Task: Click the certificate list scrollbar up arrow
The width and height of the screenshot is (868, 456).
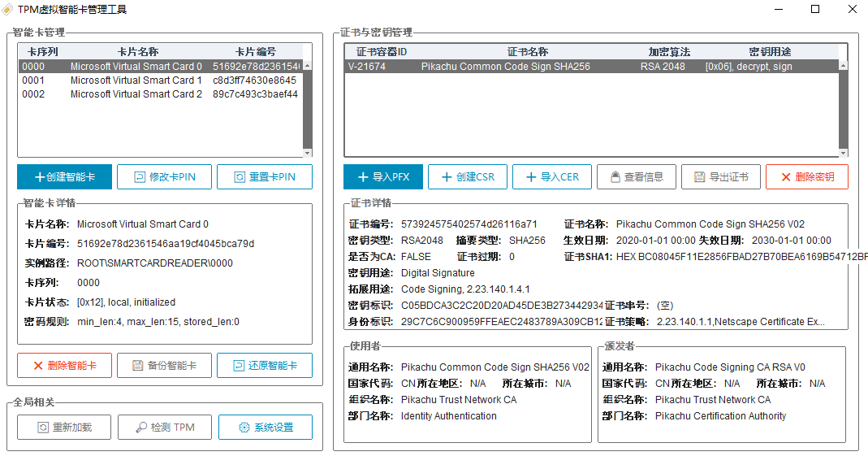Action: [843, 66]
